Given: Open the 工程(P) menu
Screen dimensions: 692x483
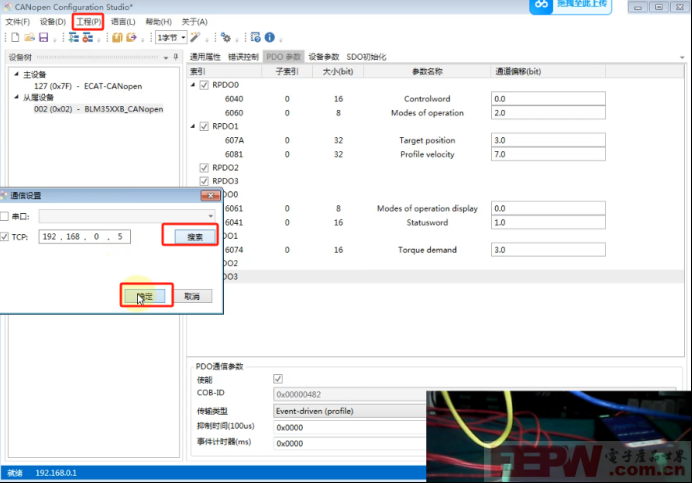Looking at the screenshot, I should [88, 22].
